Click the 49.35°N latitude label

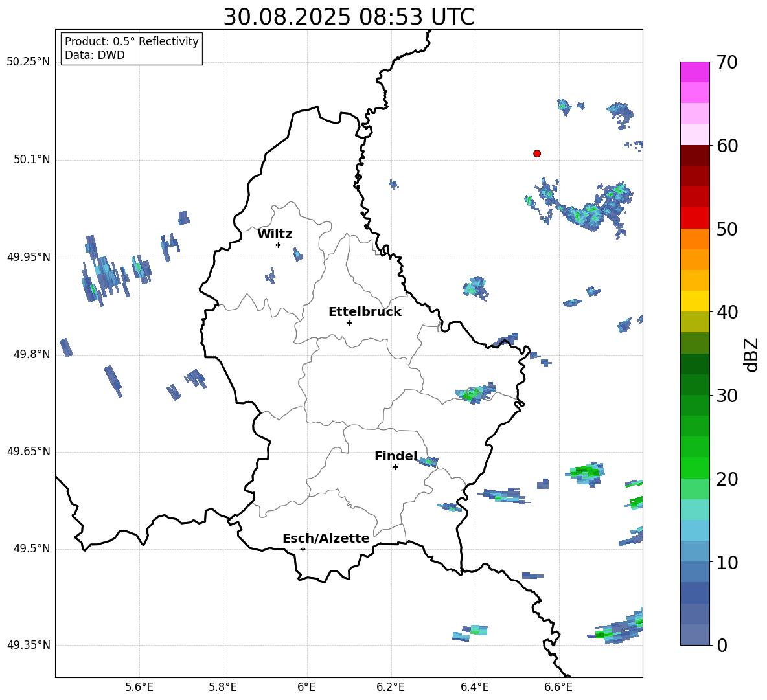click(29, 645)
